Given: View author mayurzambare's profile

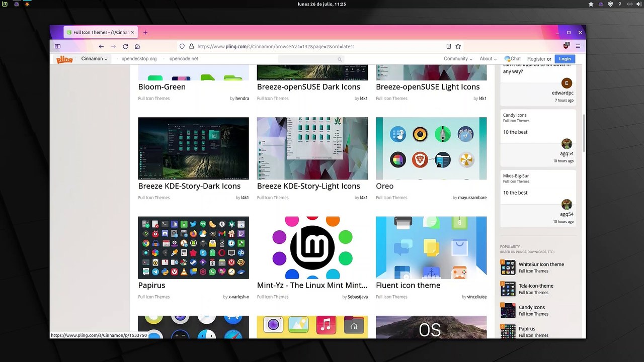Looking at the screenshot, I should coord(472,198).
